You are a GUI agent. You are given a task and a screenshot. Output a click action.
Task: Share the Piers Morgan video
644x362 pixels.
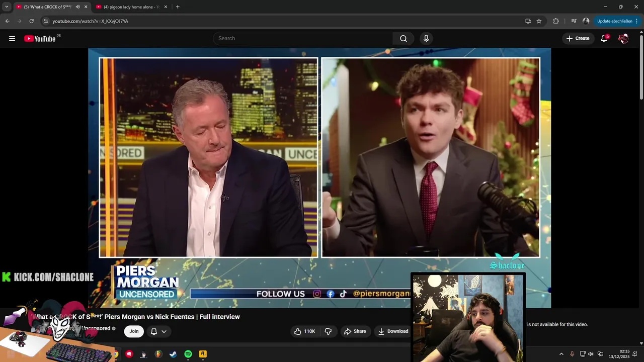pyautogui.click(x=355, y=331)
